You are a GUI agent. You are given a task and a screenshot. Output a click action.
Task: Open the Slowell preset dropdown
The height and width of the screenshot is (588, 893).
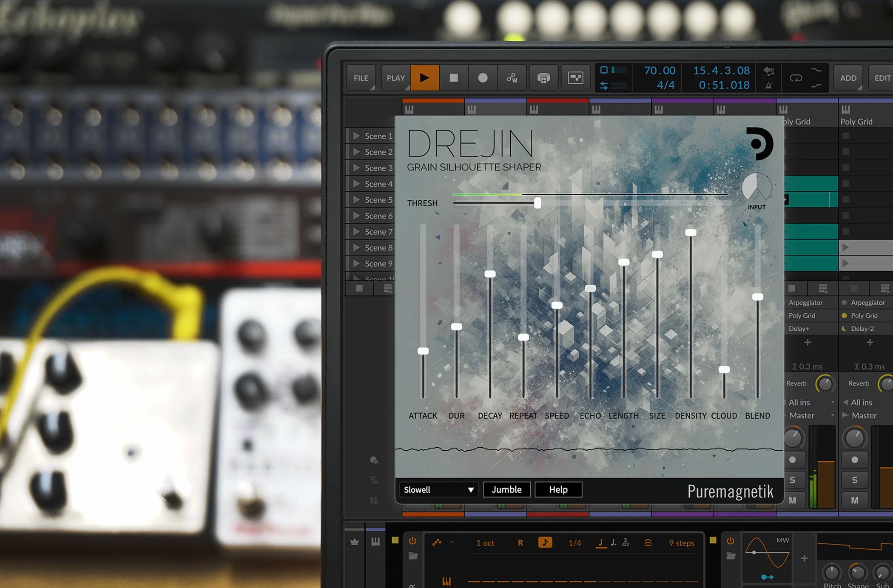438,489
